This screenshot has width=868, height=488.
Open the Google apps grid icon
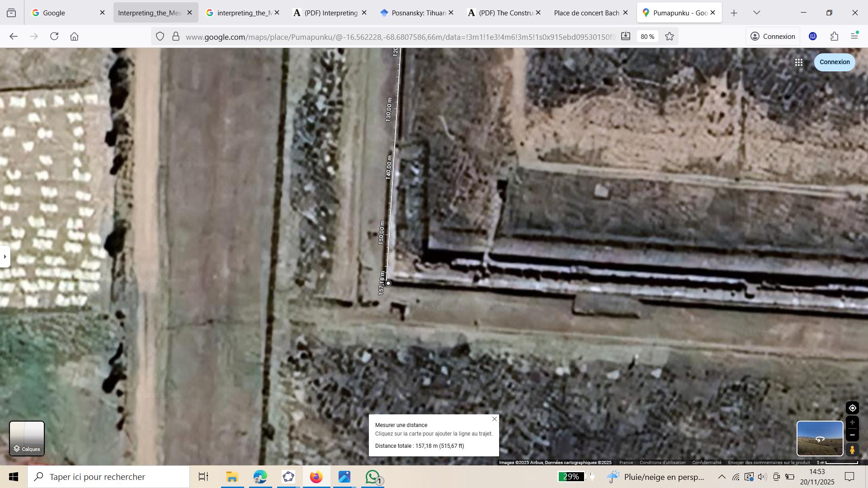[799, 62]
